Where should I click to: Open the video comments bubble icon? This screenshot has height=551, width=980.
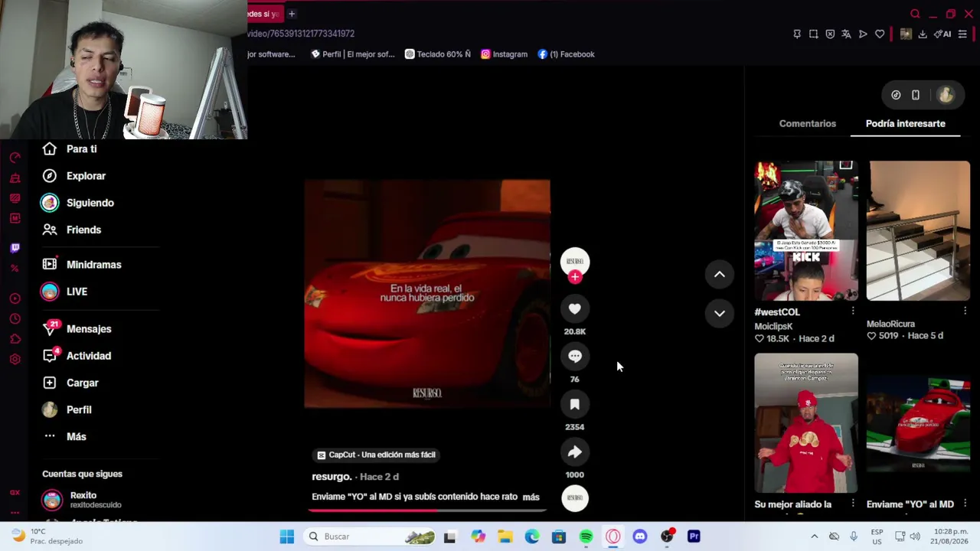tap(575, 356)
